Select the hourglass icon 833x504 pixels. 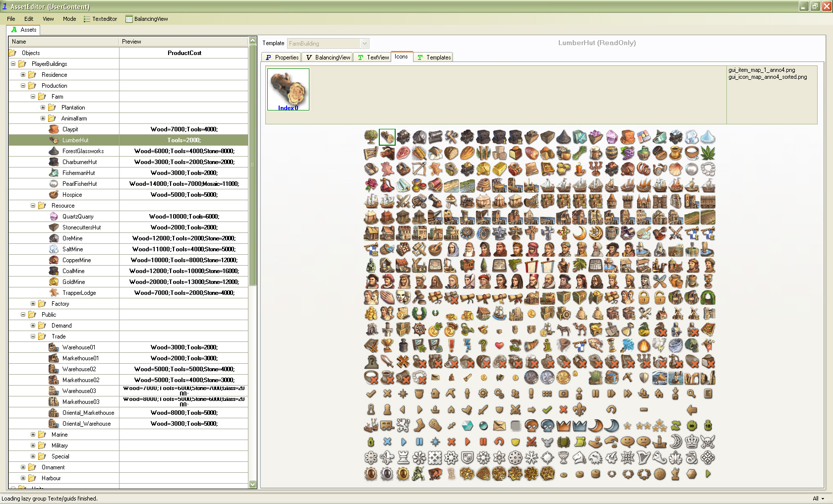[x=611, y=345]
